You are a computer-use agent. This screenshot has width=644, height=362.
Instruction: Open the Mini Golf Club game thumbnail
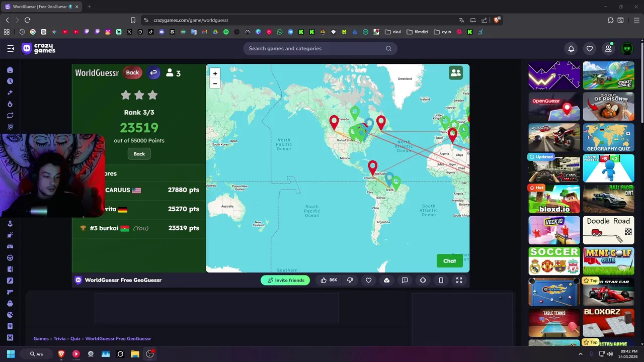[x=608, y=260]
